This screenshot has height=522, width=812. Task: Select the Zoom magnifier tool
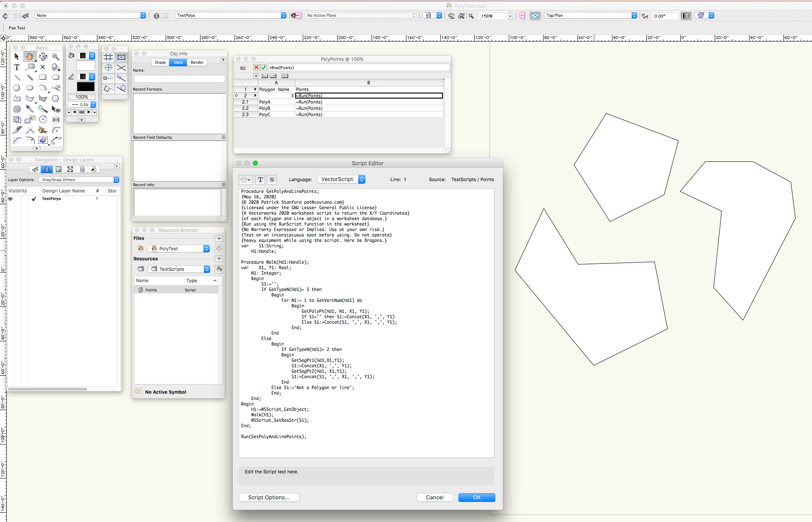56,56
